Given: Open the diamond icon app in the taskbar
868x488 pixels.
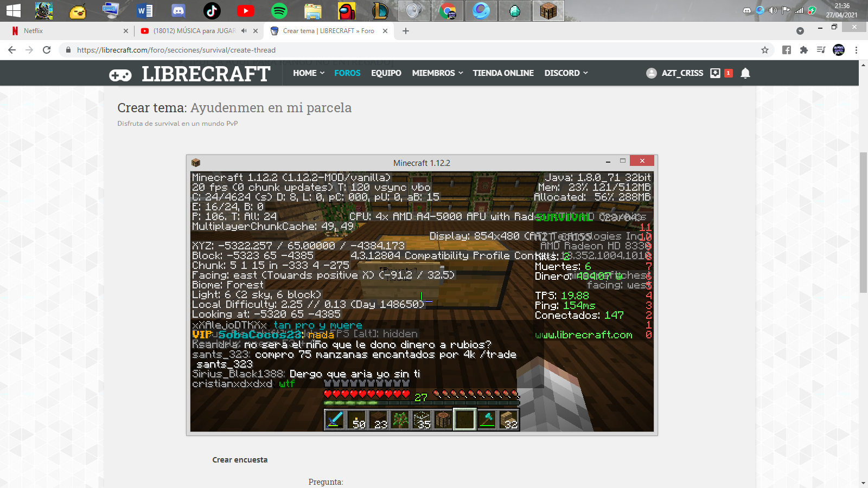Looking at the screenshot, I should pos(515,10).
